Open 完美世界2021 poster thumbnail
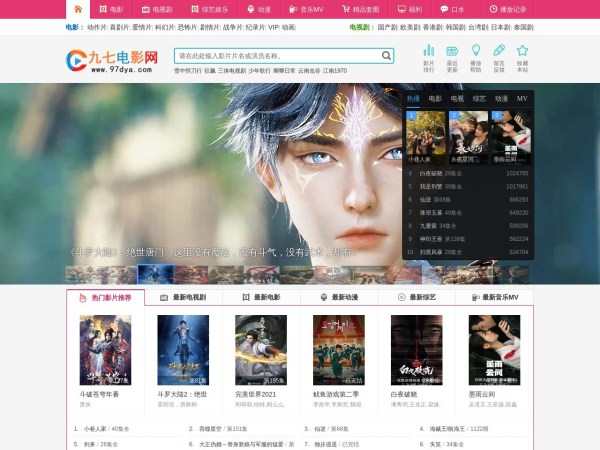This screenshot has height=450, width=600. (261, 350)
